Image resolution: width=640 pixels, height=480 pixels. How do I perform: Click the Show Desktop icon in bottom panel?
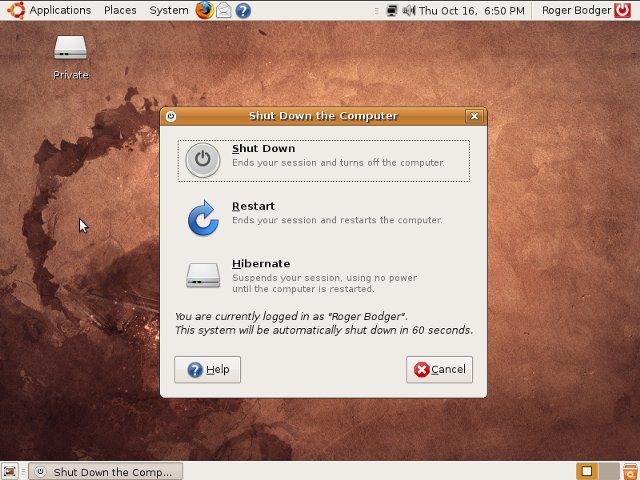pyautogui.click(x=10, y=471)
